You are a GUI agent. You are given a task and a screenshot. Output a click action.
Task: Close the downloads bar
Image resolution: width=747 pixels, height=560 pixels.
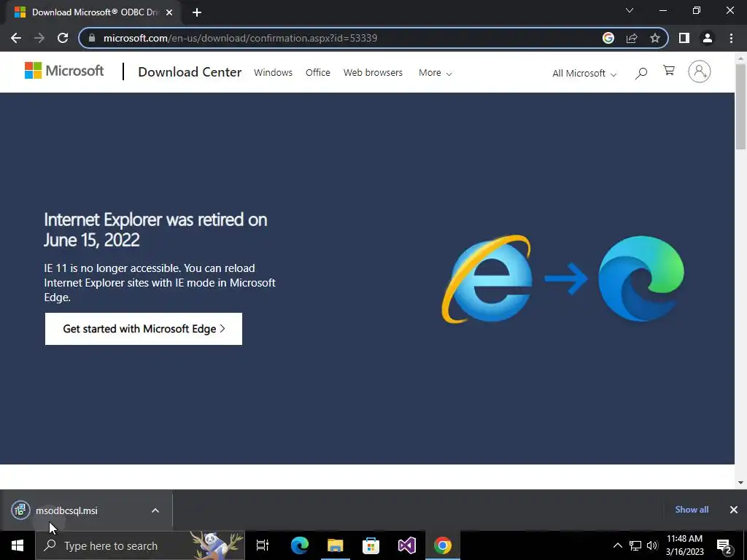coord(734,510)
